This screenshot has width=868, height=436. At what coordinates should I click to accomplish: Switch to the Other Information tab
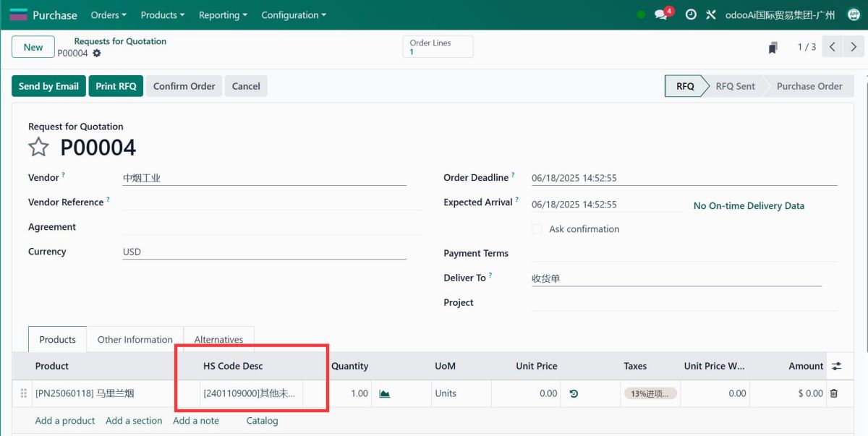[x=135, y=339]
